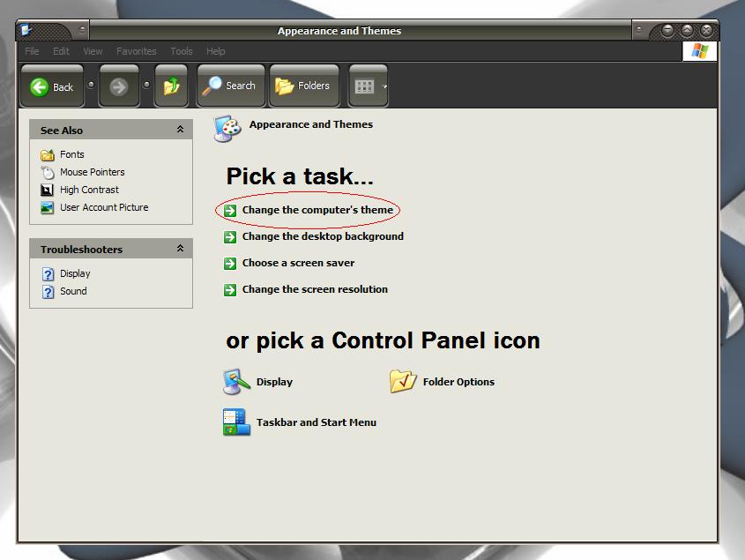This screenshot has width=745, height=560.
Task: Open the File menu
Action: tap(32, 51)
